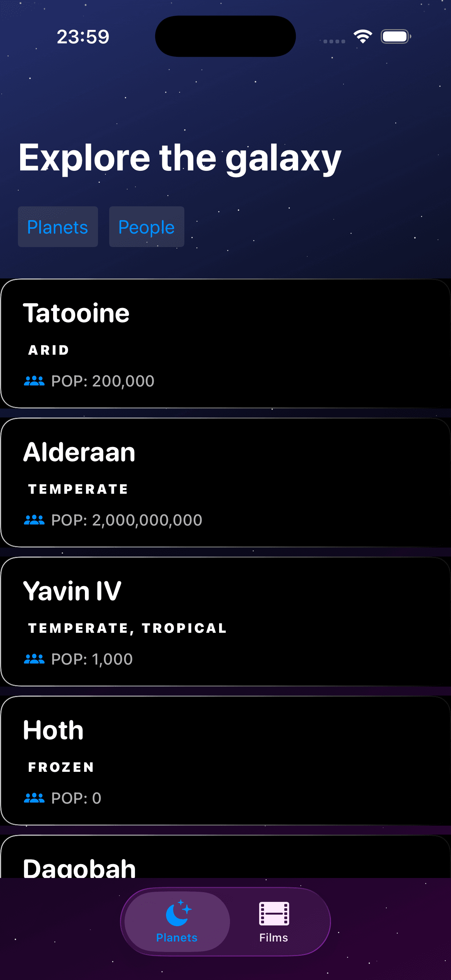
Task: Tap population icon on Hoth card
Action: 34,797
